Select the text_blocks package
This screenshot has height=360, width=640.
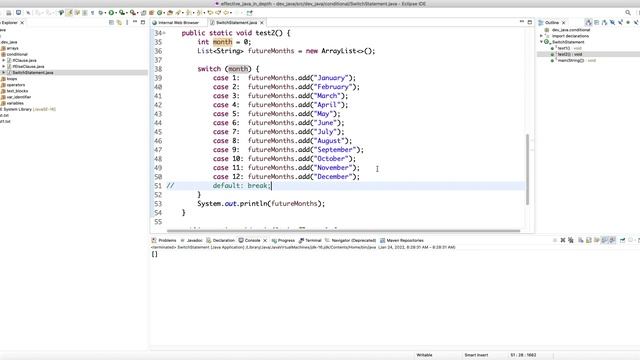click(x=17, y=91)
